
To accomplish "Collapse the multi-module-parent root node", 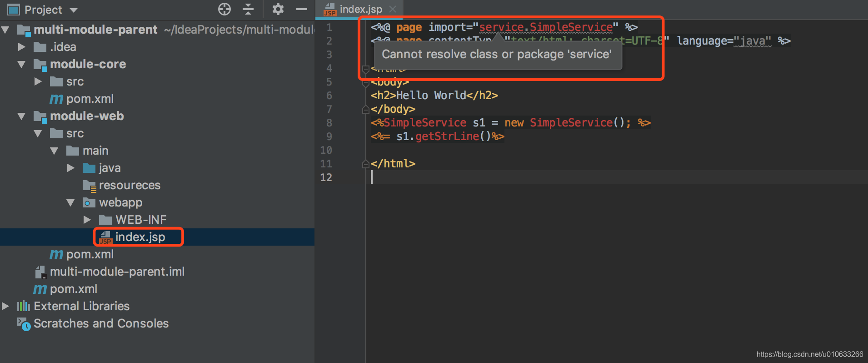I will point(5,30).
